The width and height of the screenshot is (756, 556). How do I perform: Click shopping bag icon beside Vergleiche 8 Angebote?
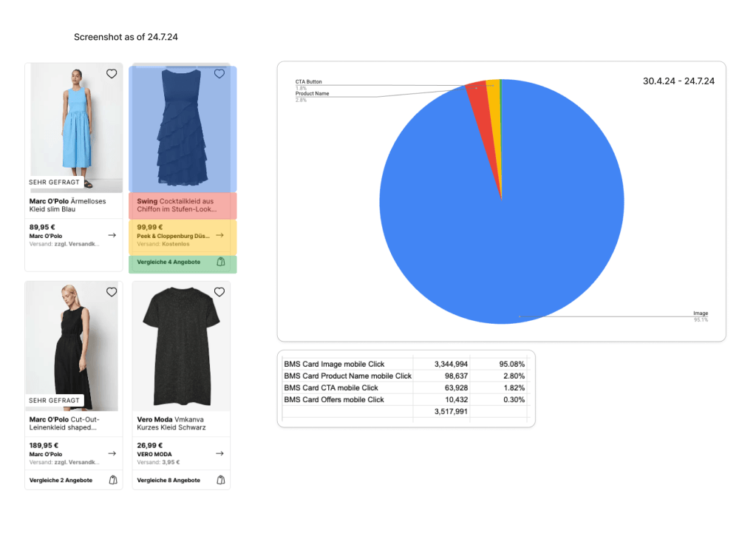pos(220,480)
